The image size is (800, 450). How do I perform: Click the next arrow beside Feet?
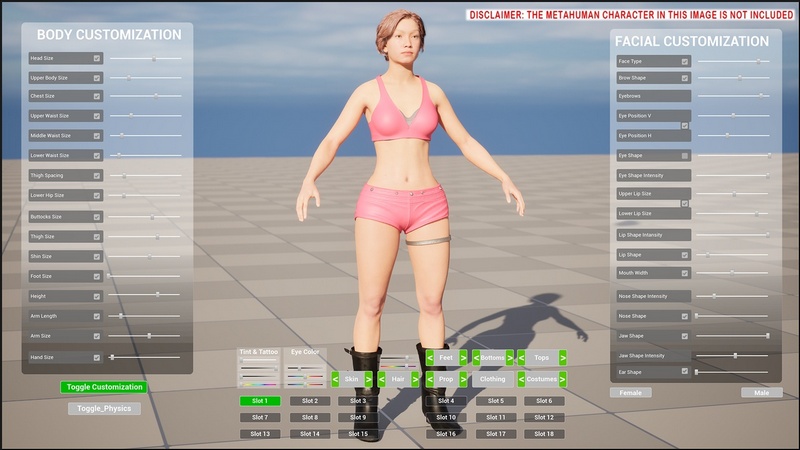463,357
